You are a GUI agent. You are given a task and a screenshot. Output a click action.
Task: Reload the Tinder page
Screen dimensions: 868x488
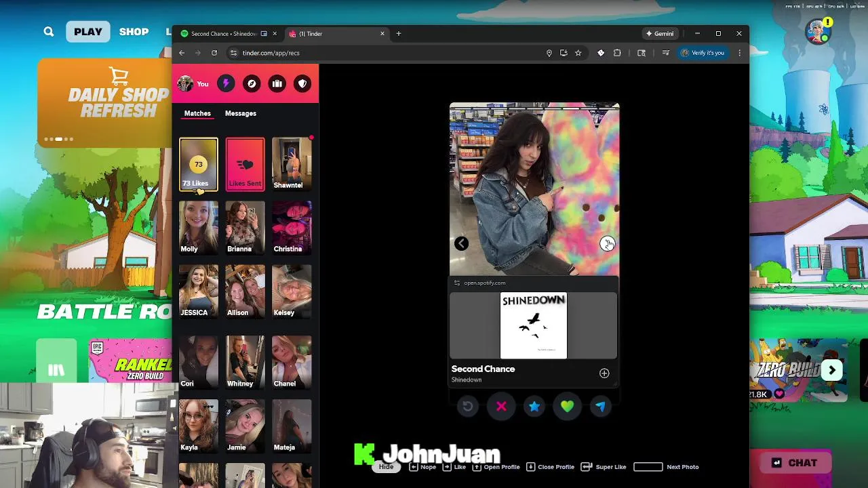[214, 53]
